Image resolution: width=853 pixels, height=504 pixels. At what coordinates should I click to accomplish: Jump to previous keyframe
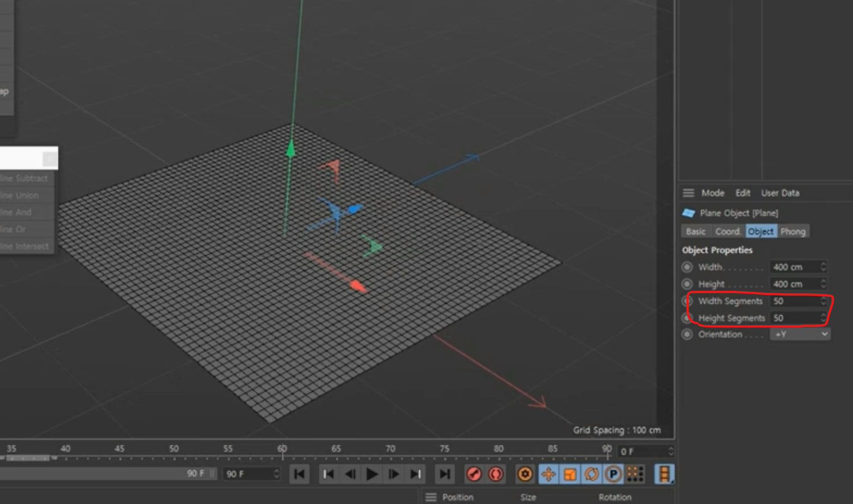tap(328, 474)
